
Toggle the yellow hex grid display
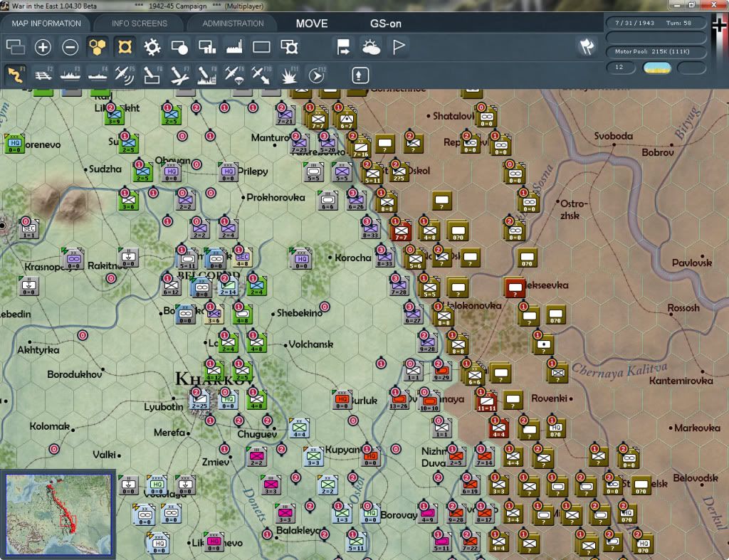[x=97, y=47]
